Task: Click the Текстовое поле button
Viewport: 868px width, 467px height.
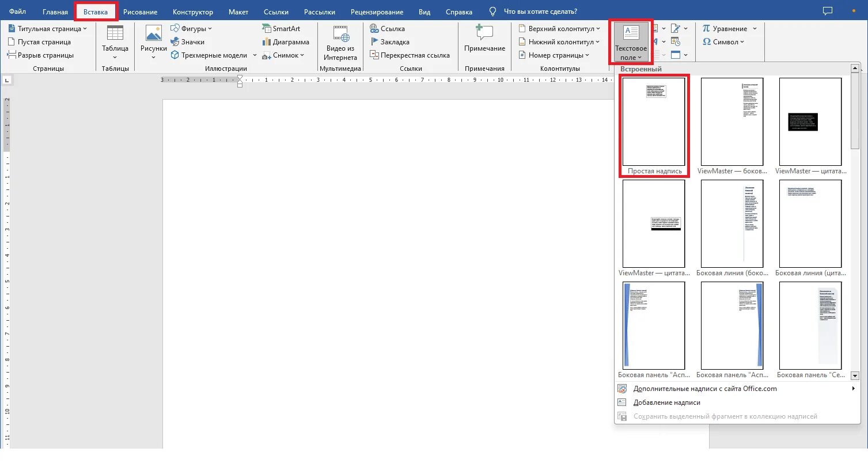Action: coord(631,42)
